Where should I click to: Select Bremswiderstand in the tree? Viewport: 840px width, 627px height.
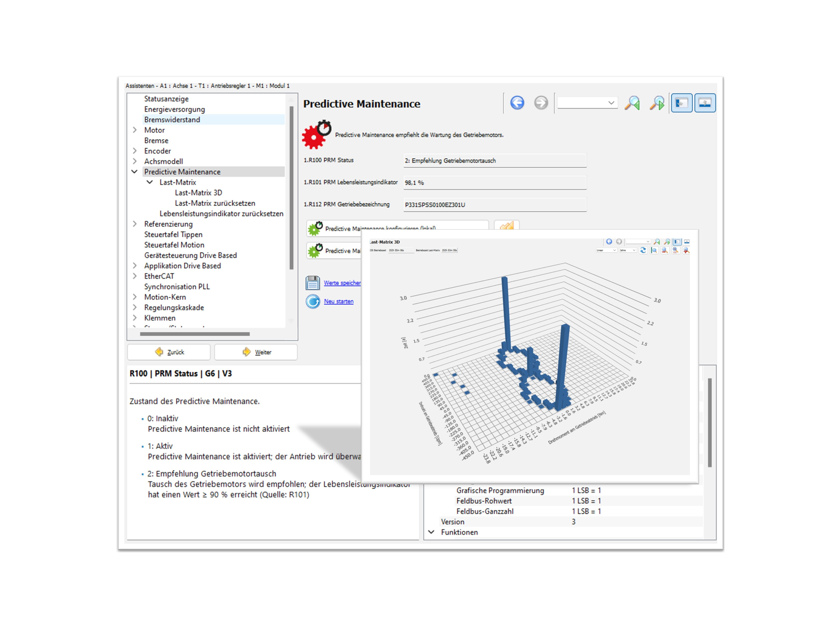172,120
